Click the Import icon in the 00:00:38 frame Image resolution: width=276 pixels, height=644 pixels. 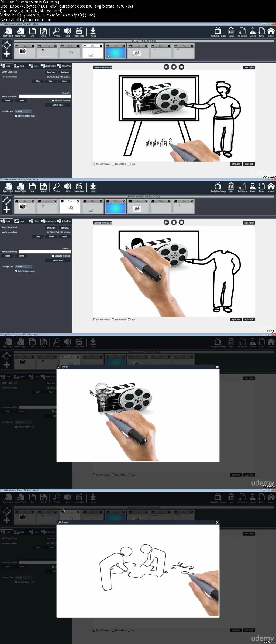tap(93, 188)
